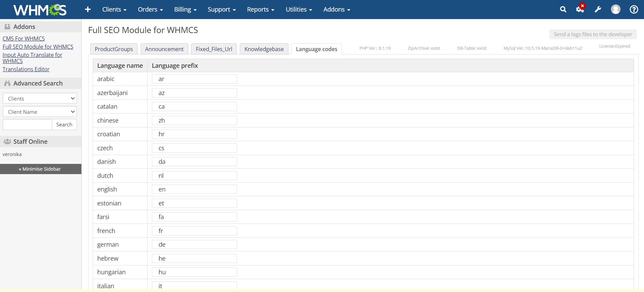Click the 'PHP Ver.: 8.1.19' text

point(375,48)
